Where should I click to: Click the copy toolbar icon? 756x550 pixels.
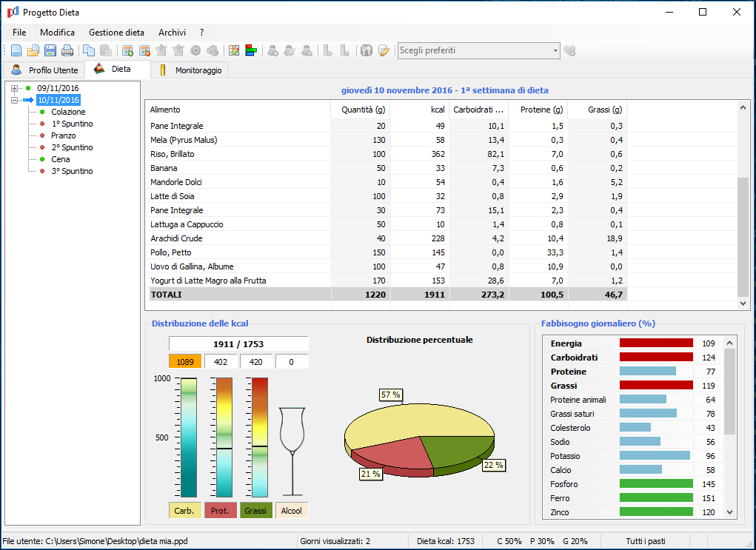click(x=89, y=50)
